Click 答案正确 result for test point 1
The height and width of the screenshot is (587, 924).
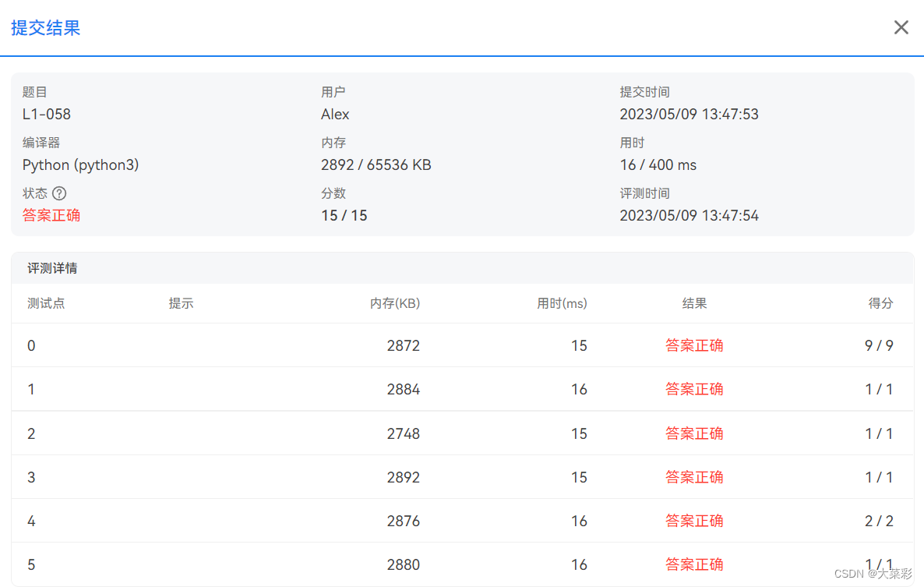pos(694,390)
